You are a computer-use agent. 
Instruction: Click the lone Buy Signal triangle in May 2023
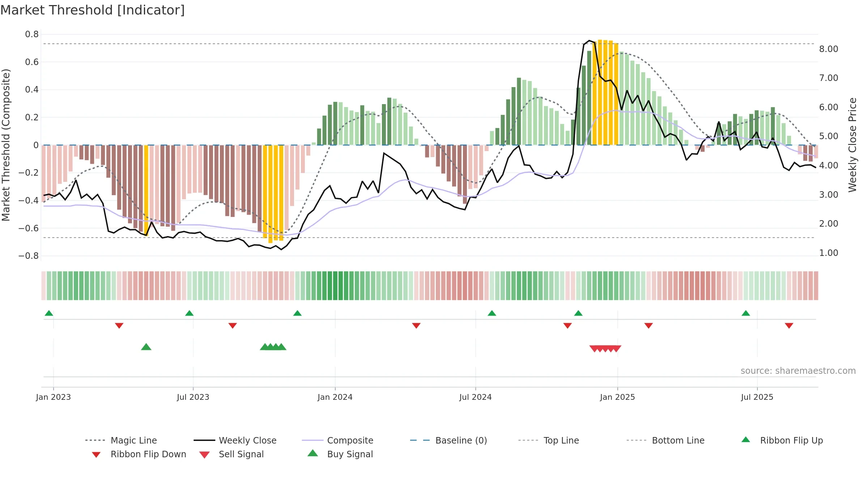[146, 347]
